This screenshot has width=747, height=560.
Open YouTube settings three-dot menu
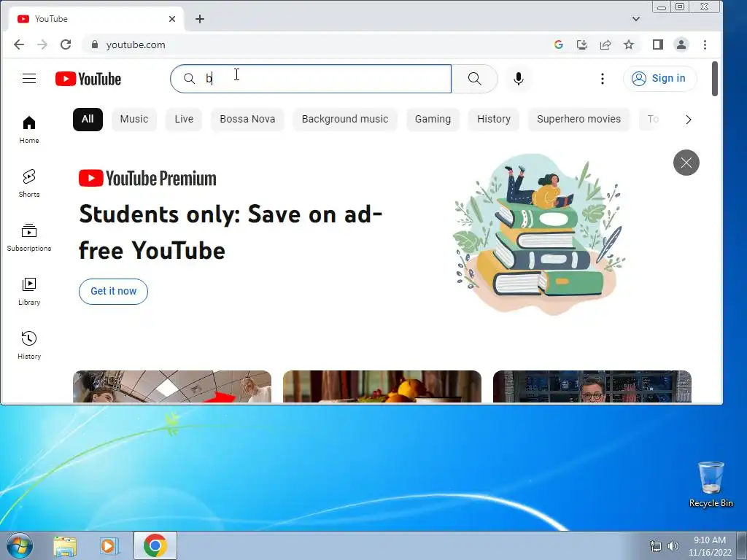(602, 79)
